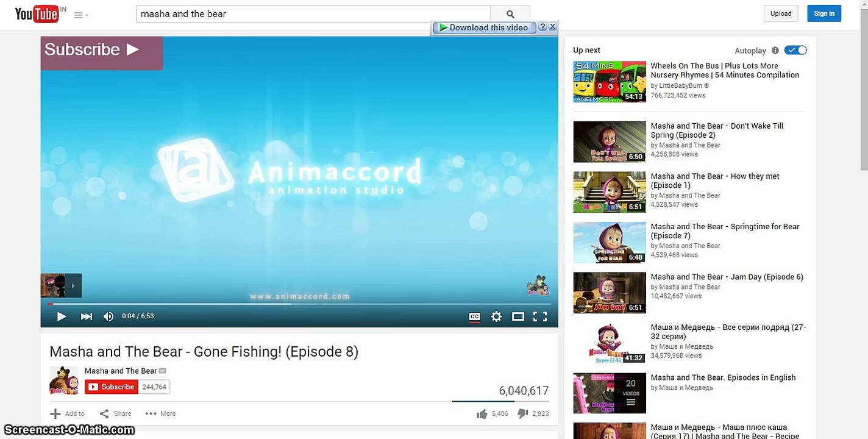
Task: Click the 'Up next' heading
Action: coord(586,51)
